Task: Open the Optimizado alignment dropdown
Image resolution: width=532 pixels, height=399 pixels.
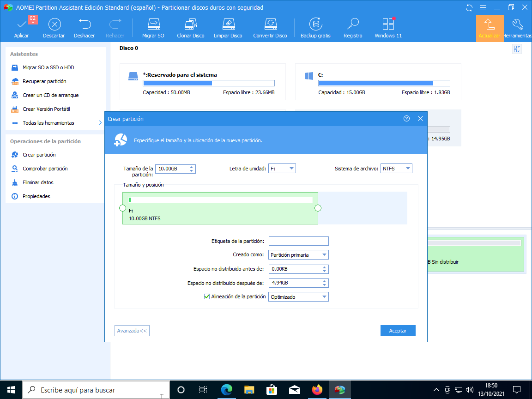Action: coord(299,297)
